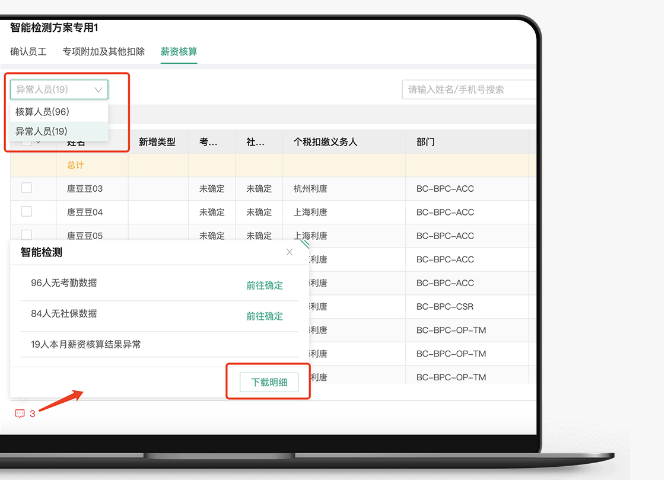This screenshot has width=664, height=480.
Task: Click the 部门 column header
Action: click(426, 142)
